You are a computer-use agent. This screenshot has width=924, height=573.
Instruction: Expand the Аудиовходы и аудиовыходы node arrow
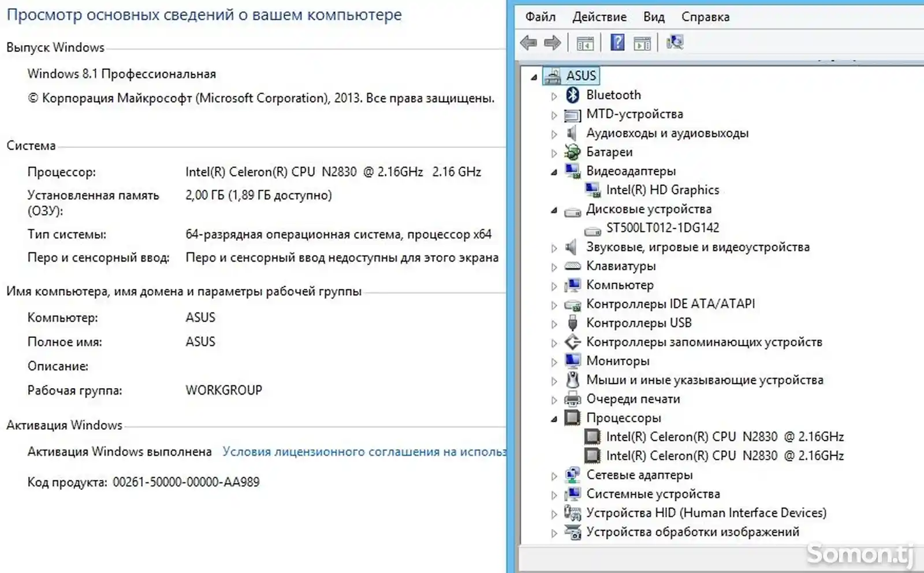[554, 134]
